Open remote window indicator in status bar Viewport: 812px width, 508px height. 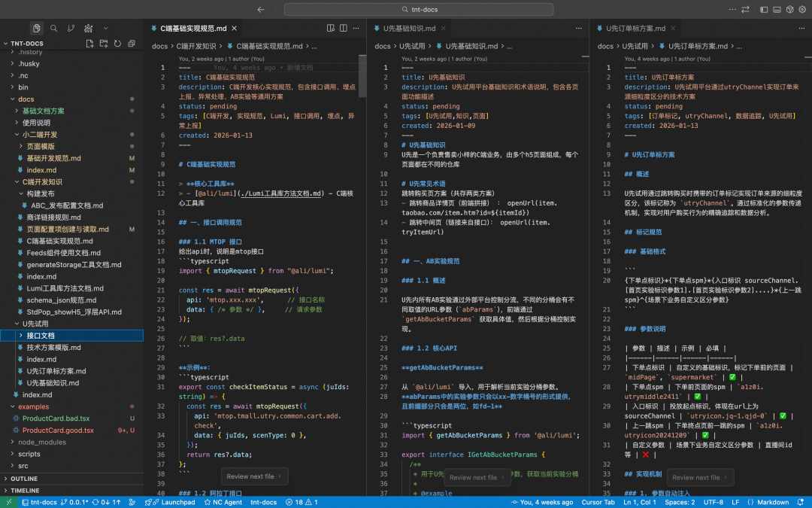[9, 502]
